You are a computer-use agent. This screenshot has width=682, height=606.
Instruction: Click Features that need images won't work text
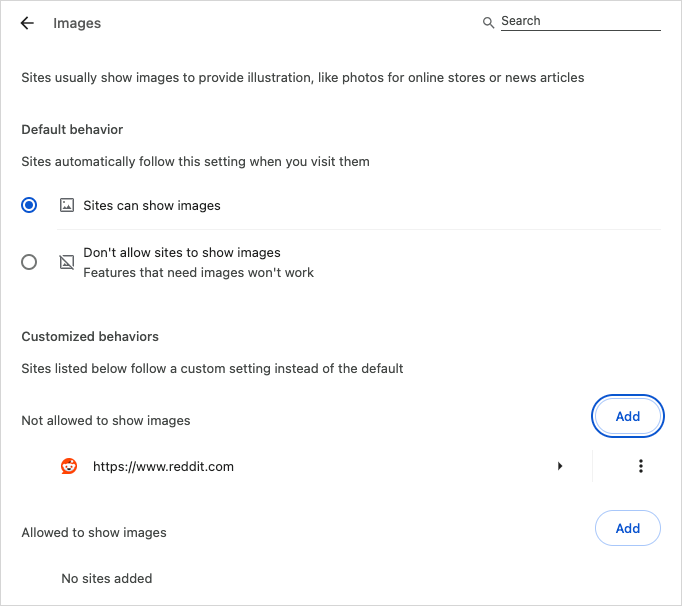(198, 272)
